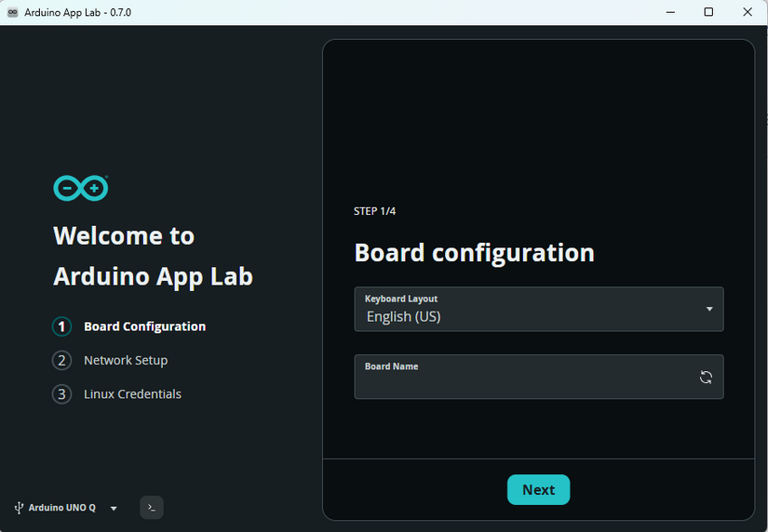Viewport: 768px width, 532px height.
Task: Click the English (US) selected value
Action: click(x=404, y=316)
